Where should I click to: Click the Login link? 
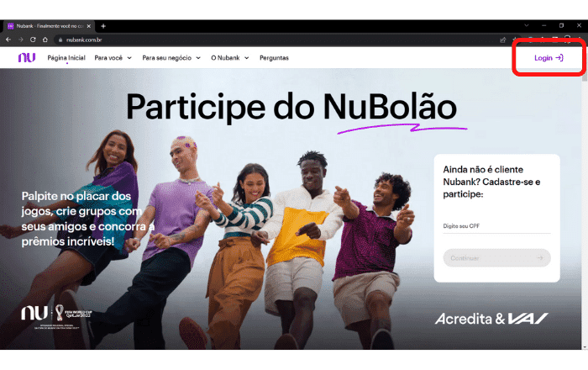pyautogui.click(x=549, y=58)
